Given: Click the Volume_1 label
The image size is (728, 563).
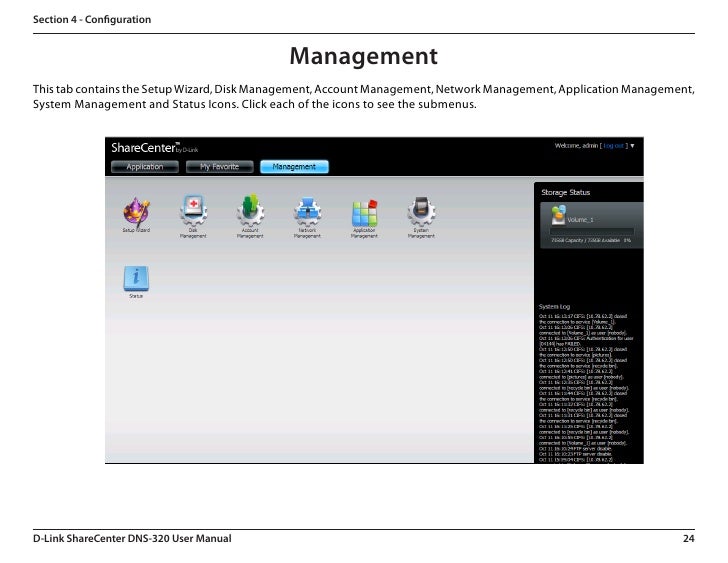Looking at the screenshot, I should point(580,220).
